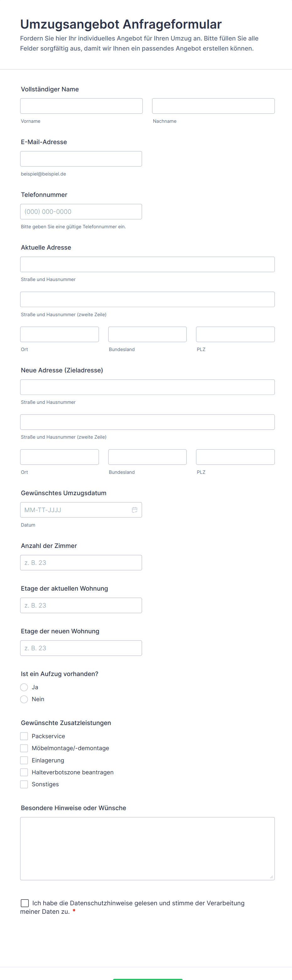Viewport: 292px width, 980px height.
Task: Click the Vorname input field
Action: click(x=81, y=106)
